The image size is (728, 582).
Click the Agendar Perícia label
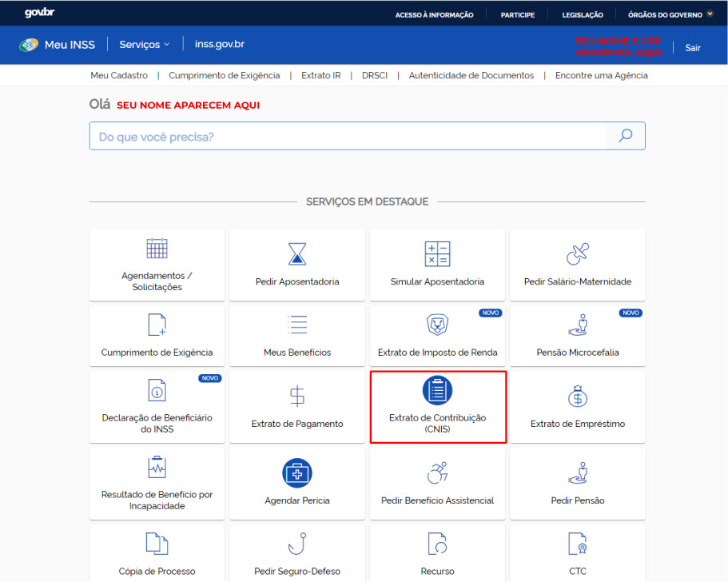click(297, 500)
